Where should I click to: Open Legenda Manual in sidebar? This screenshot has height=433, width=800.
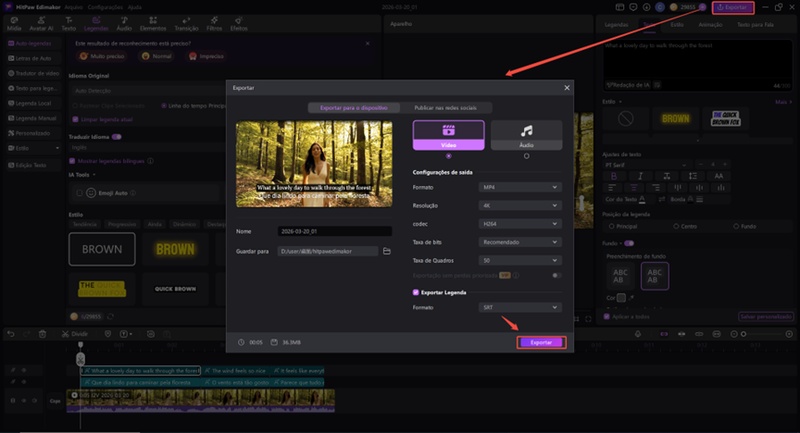click(x=32, y=118)
